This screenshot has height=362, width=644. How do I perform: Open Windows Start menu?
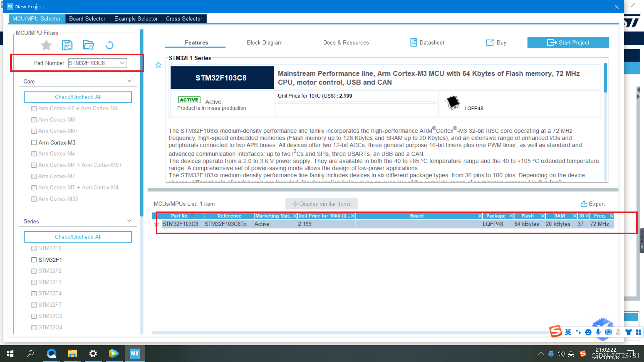coord(10,353)
